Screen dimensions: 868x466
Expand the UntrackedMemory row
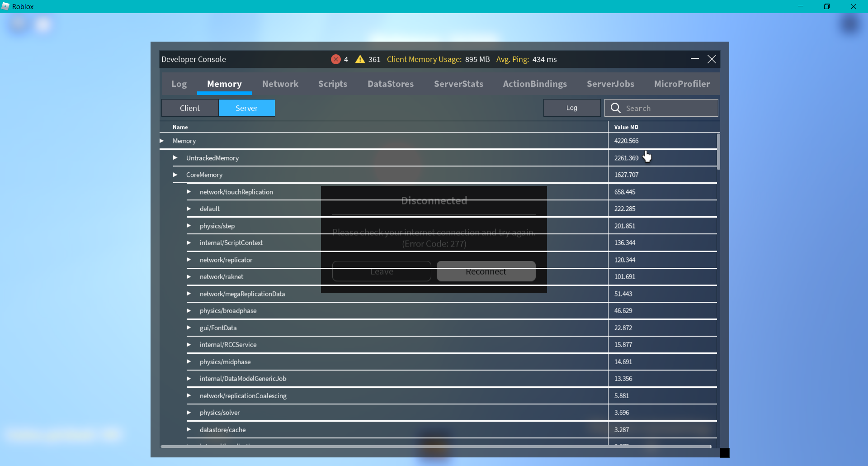(175, 158)
